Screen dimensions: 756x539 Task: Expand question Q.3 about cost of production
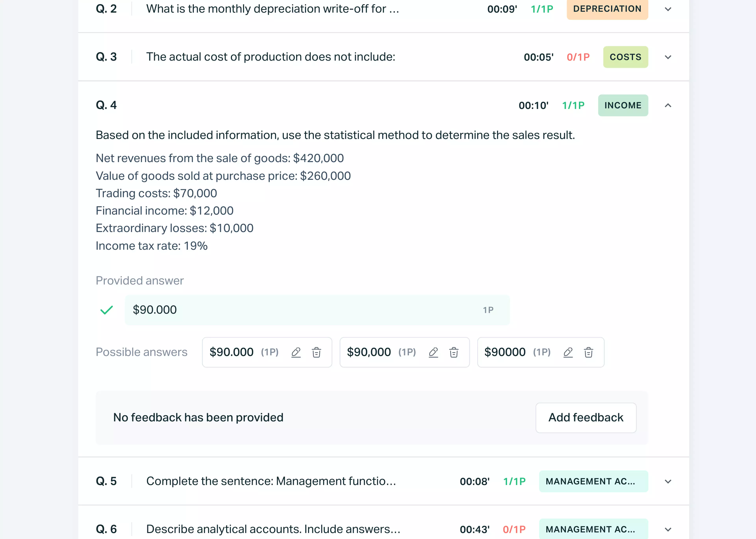point(668,57)
